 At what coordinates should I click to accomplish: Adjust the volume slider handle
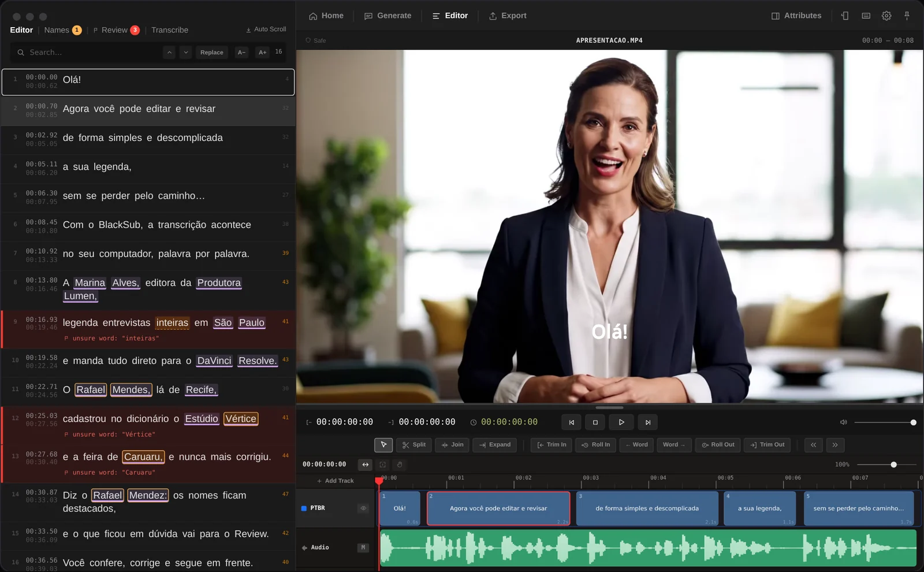coord(913,422)
